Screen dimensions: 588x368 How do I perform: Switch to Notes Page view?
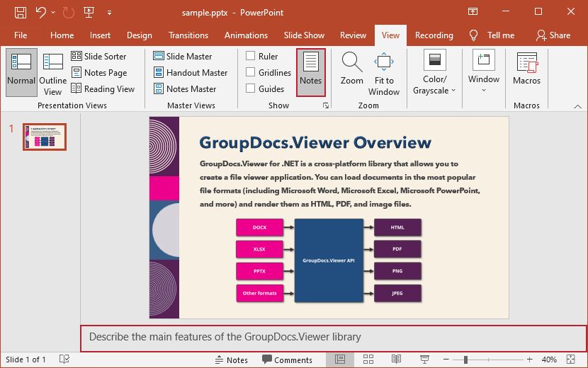click(99, 72)
